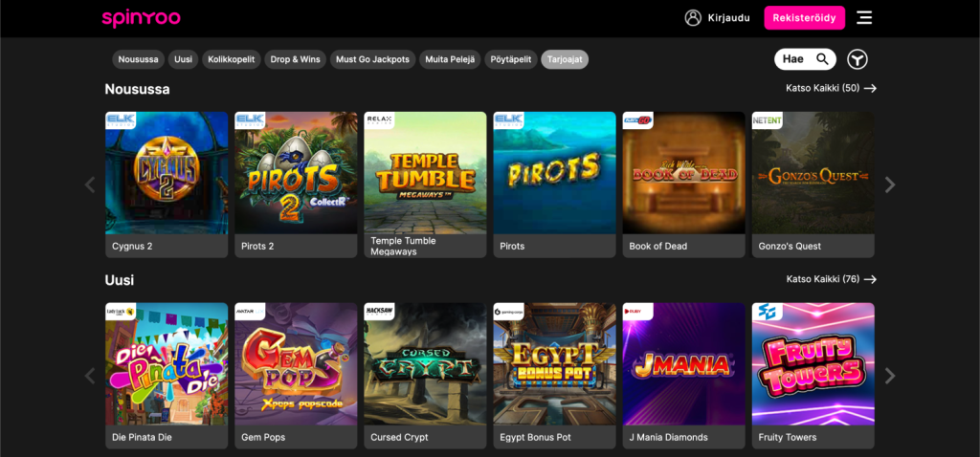Click the ELK badge on the Pirots tile
Screen dimensions: 980x457
pos(509,120)
